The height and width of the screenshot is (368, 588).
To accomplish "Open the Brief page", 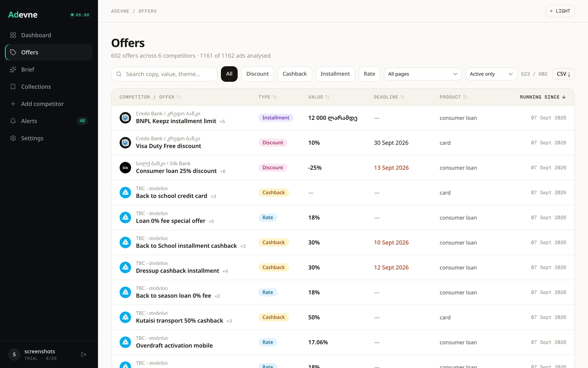I will (x=49, y=70).
